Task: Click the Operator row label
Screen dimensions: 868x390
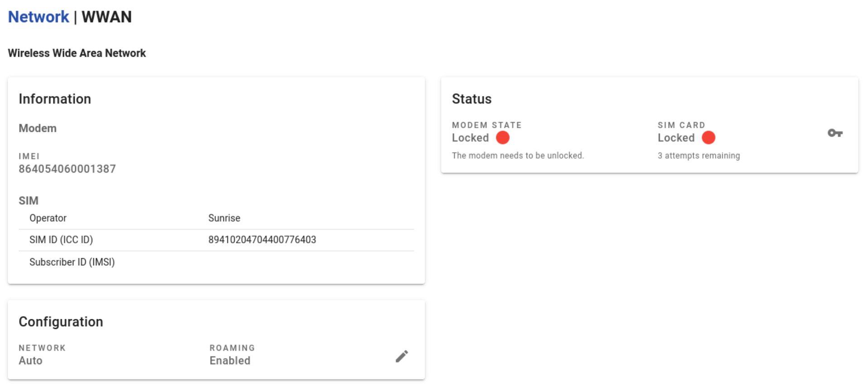Action: point(48,218)
